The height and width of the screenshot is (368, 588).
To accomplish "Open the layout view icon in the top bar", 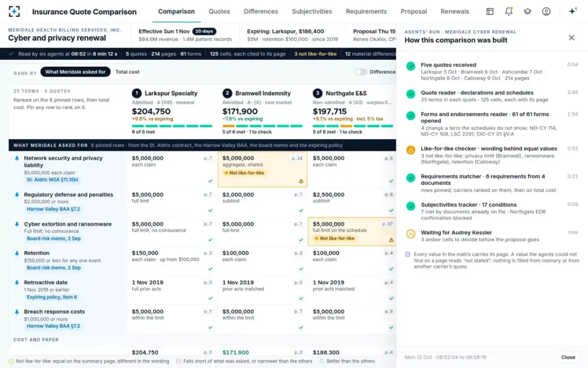I will [x=490, y=11].
